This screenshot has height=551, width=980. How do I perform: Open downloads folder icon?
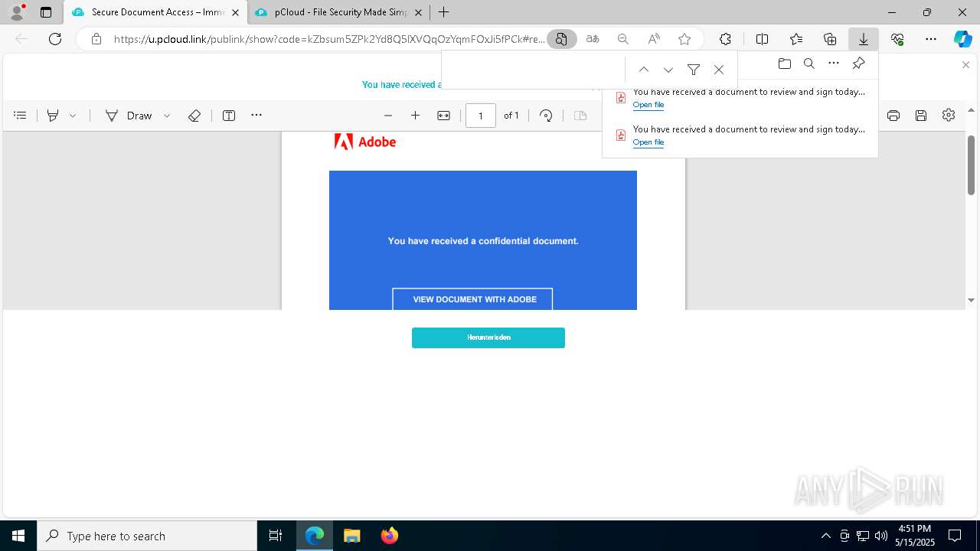(784, 64)
